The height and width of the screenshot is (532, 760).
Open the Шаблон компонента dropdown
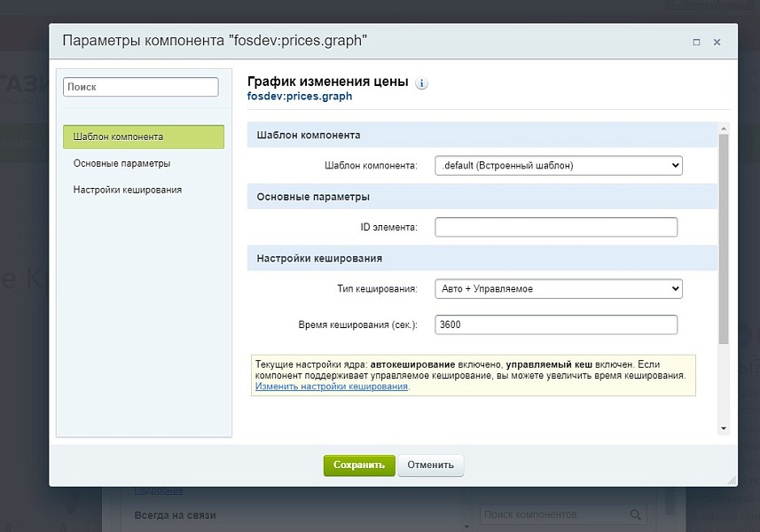click(x=559, y=165)
